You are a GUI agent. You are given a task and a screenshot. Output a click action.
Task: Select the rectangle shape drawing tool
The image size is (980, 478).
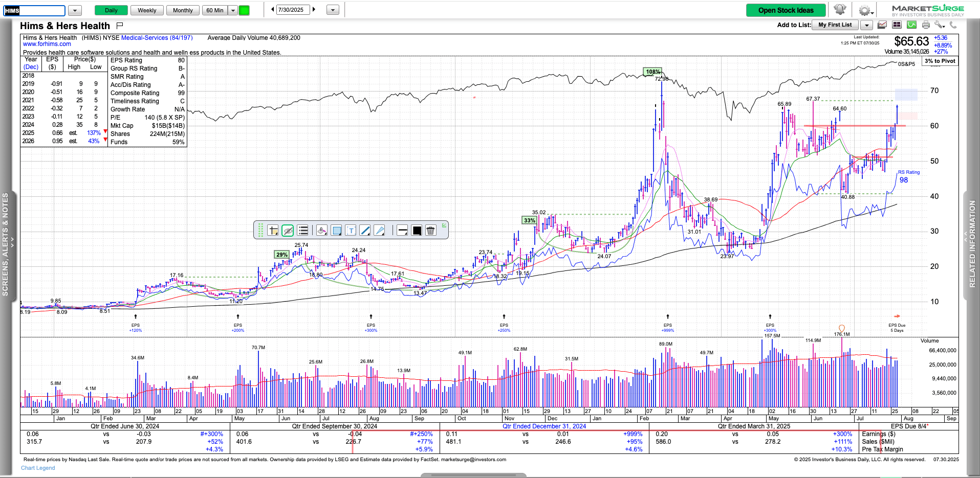[336, 231]
